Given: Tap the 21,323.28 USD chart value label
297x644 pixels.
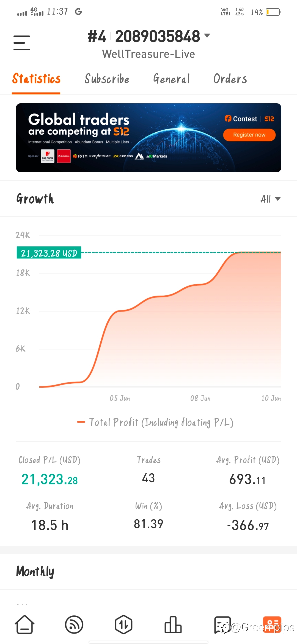Looking at the screenshot, I should (x=49, y=253).
